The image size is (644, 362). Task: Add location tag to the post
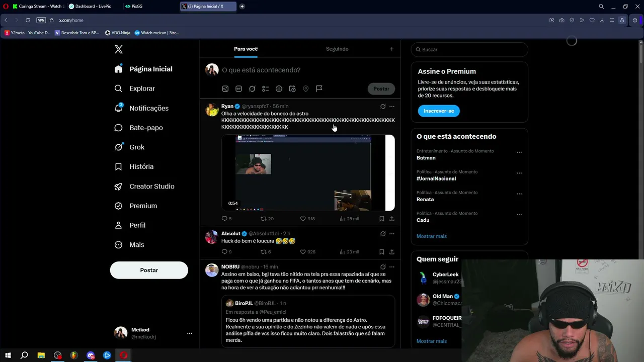pyautogui.click(x=305, y=89)
